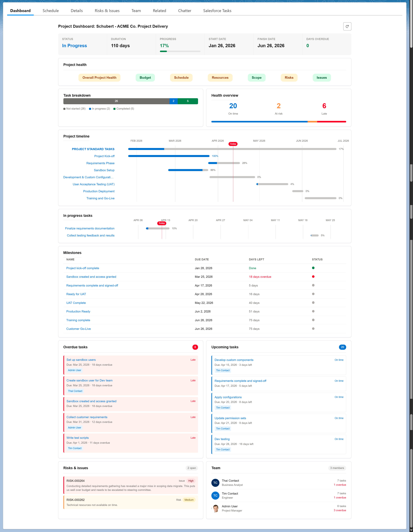Open Dev testing upcoming task
The height and width of the screenshot is (532, 413).
coord(222,439)
